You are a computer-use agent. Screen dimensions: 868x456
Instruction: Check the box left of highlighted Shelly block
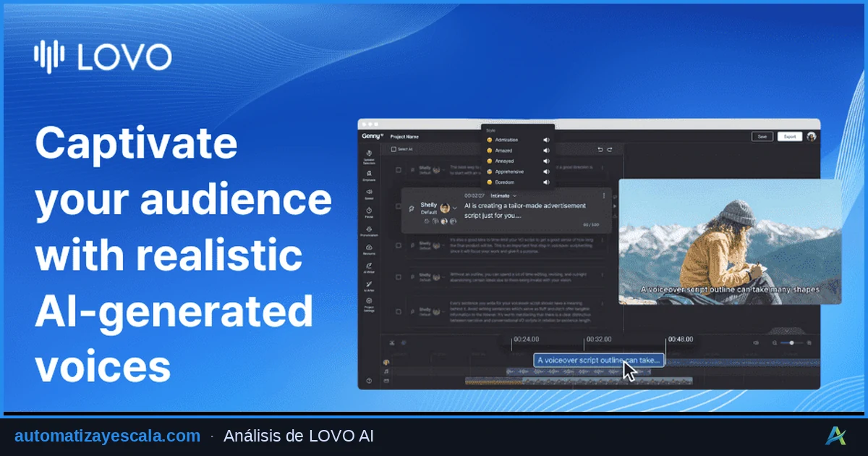coord(398,206)
